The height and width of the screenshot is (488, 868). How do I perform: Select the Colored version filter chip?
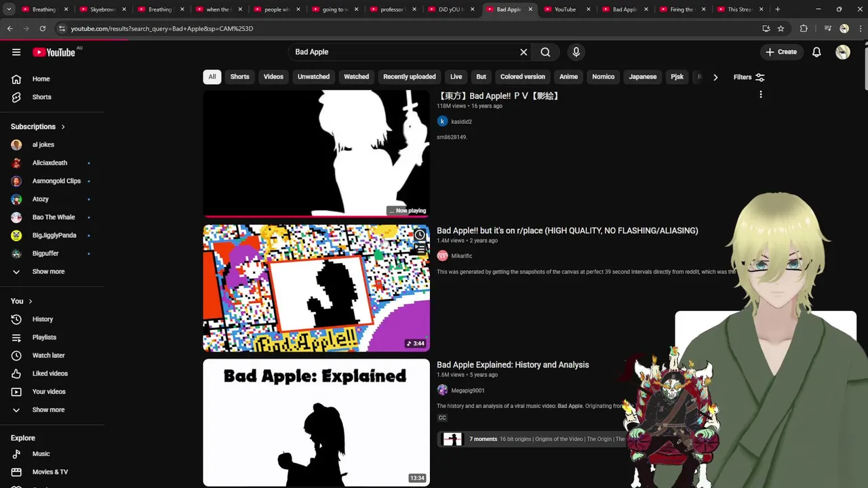coord(523,77)
